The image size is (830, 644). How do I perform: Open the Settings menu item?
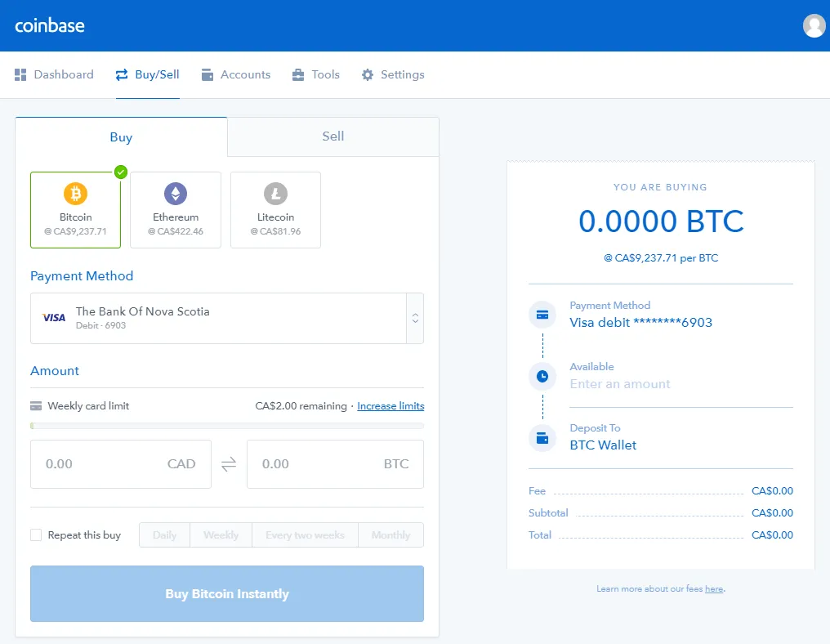(x=393, y=74)
